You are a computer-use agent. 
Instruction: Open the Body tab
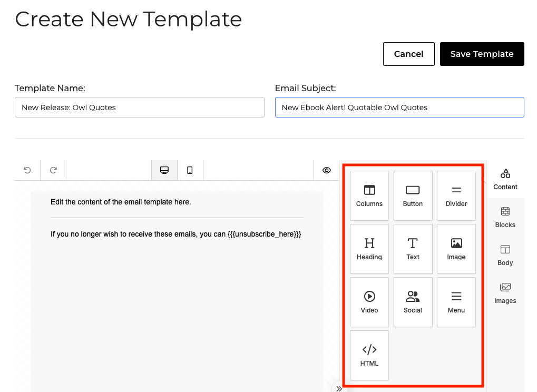pos(505,256)
